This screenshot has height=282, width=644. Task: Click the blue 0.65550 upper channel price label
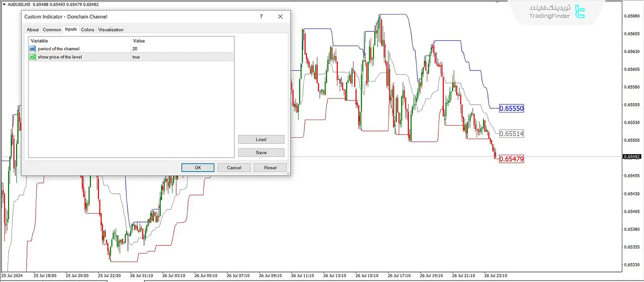point(511,108)
